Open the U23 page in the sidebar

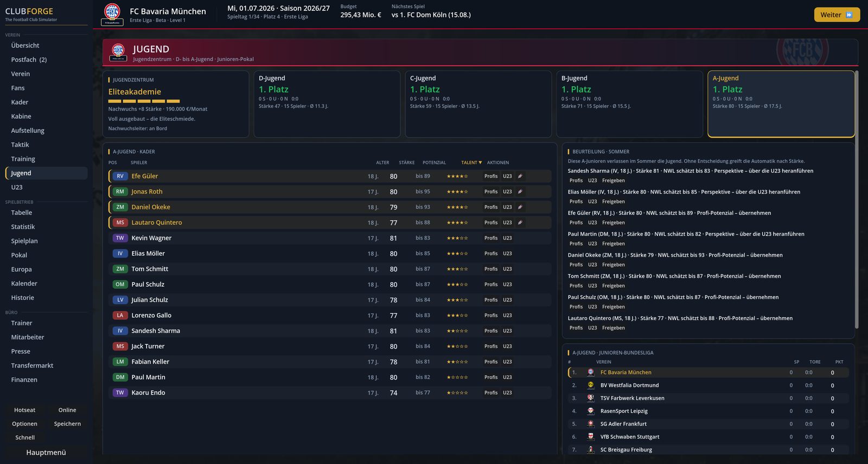pyautogui.click(x=47, y=187)
